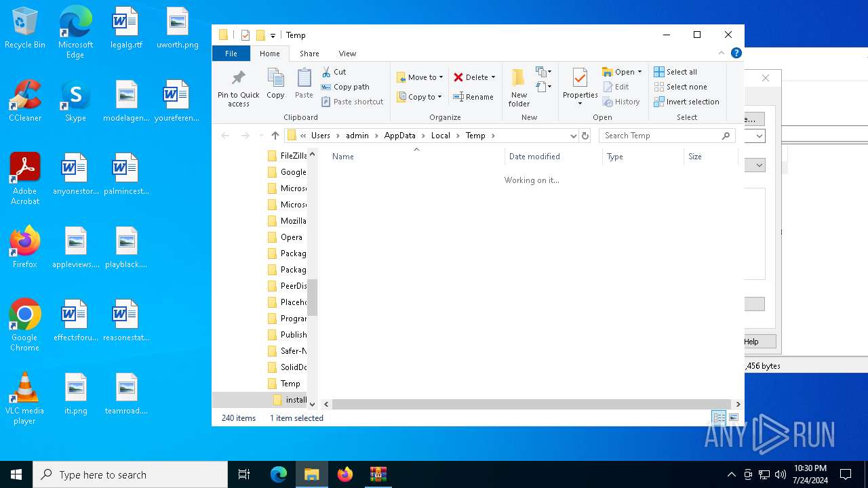Switch to Details view icon

click(x=719, y=418)
